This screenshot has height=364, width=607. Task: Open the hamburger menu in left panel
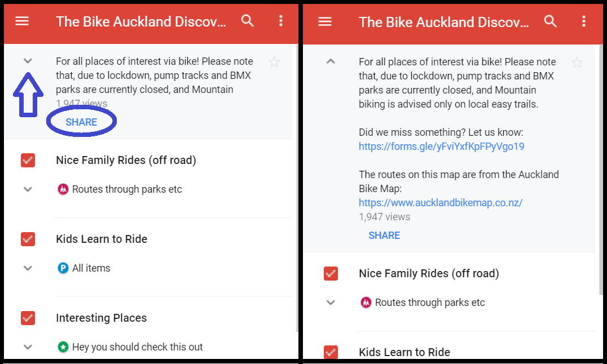pyautogui.click(x=22, y=21)
